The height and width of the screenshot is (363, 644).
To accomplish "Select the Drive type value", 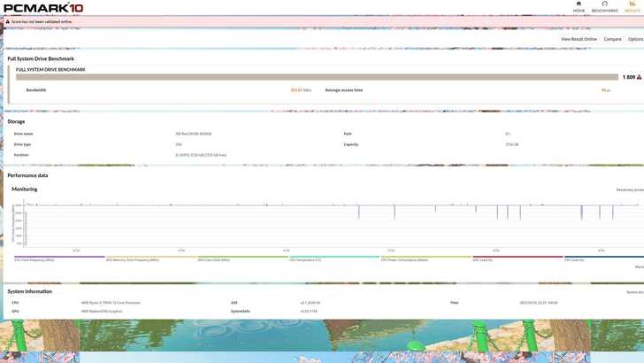I will tap(179, 144).
